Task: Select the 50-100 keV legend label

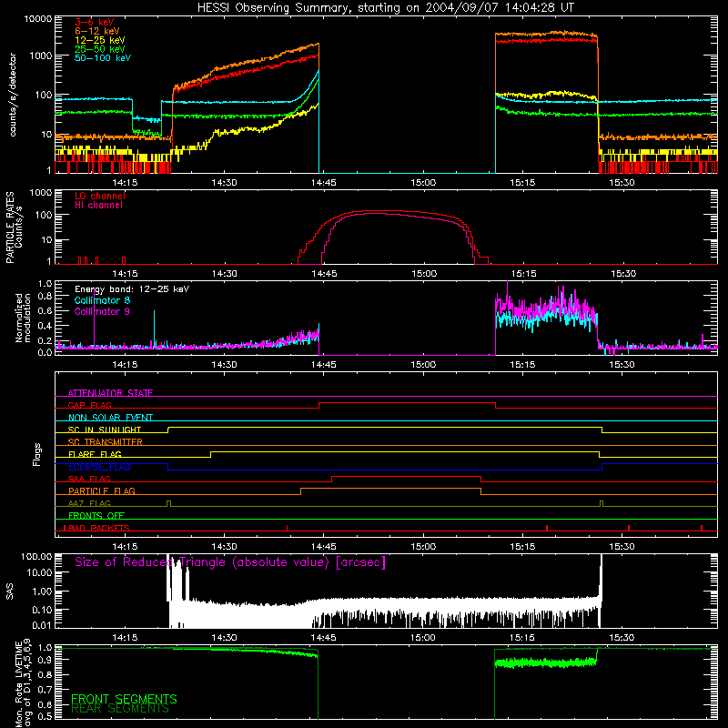Action: pos(102,58)
